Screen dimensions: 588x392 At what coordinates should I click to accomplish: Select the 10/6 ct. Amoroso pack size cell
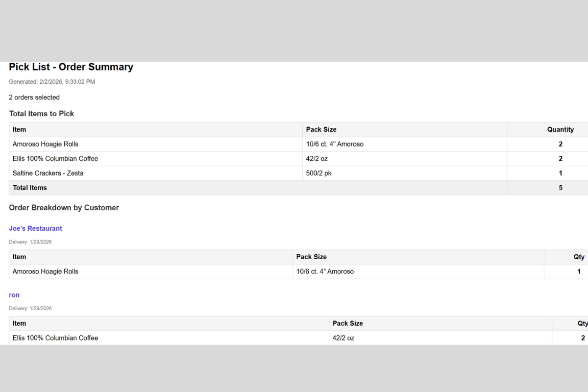pyautogui.click(x=335, y=144)
